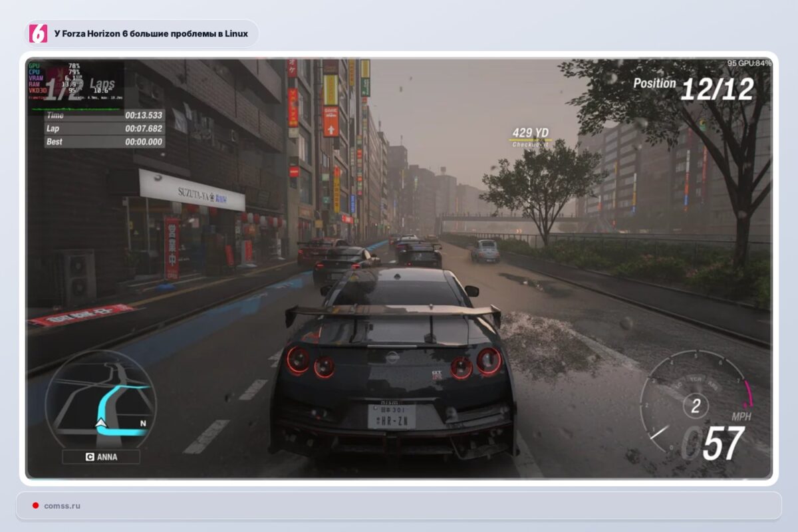The width and height of the screenshot is (798, 532).
Task: Click the speed readout "57"
Action: click(x=723, y=444)
